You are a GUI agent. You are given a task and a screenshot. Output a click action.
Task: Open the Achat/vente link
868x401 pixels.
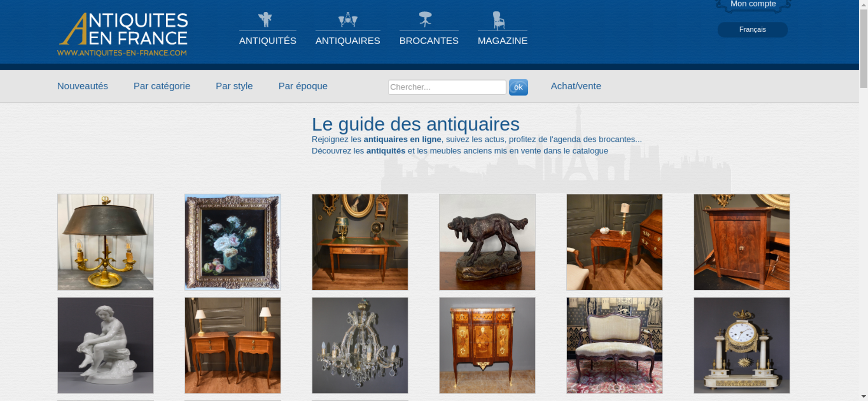pos(576,86)
